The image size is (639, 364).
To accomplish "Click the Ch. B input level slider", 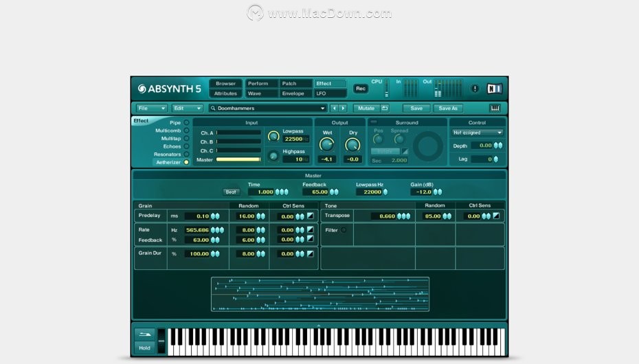I will pyautogui.click(x=238, y=141).
